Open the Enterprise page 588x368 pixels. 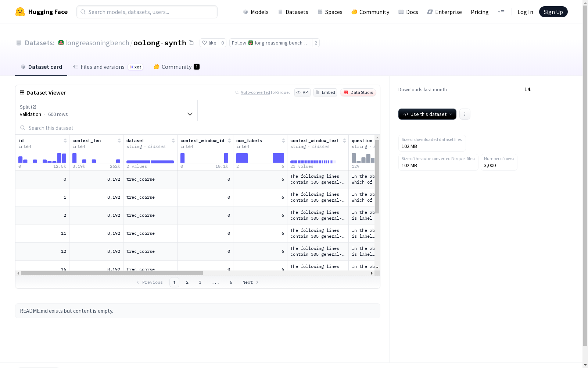click(x=444, y=12)
